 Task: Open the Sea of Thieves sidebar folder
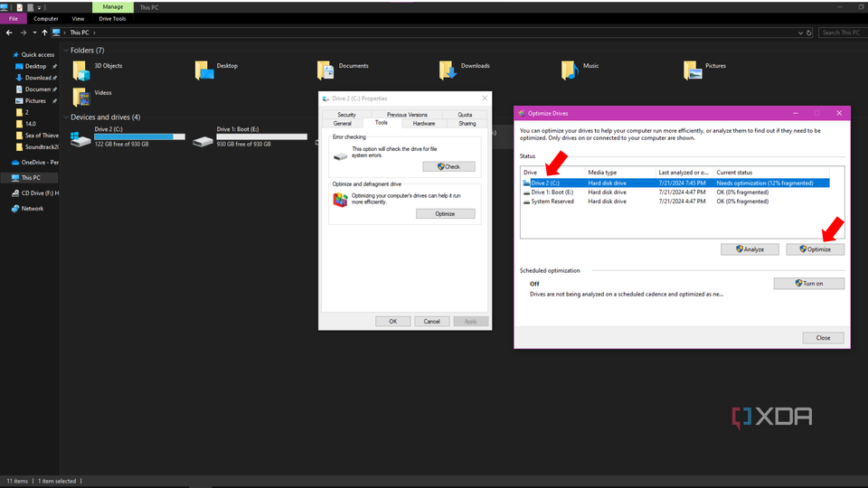37,136
